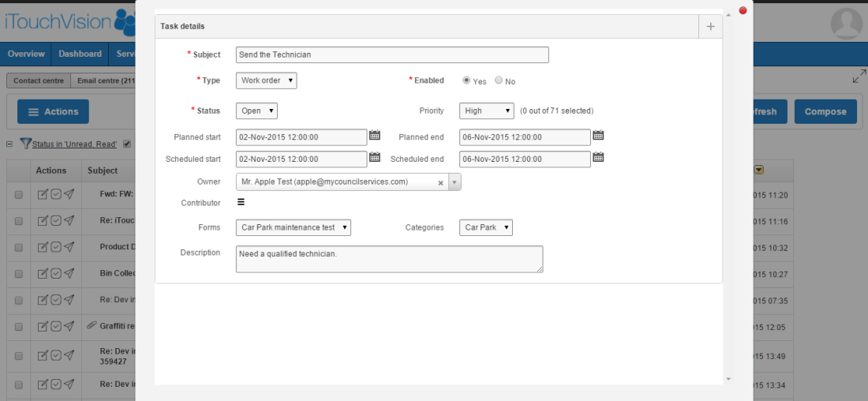Click the Planned start date field
868x401 pixels.
click(x=301, y=137)
